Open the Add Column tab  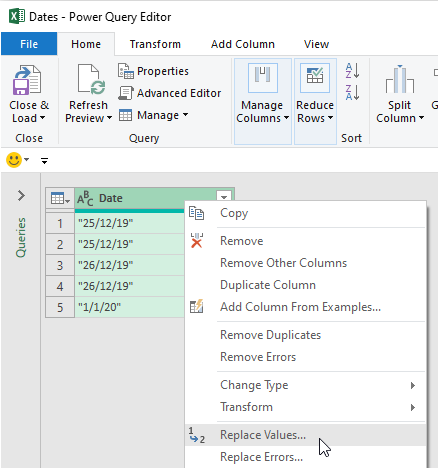click(x=243, y=44)
